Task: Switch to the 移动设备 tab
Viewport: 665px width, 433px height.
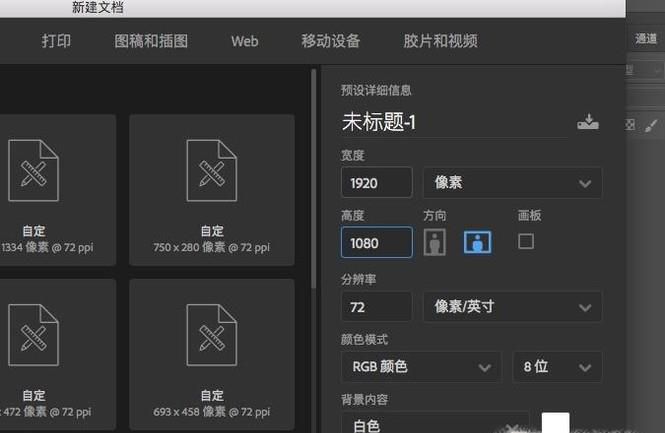Action: 331,41
